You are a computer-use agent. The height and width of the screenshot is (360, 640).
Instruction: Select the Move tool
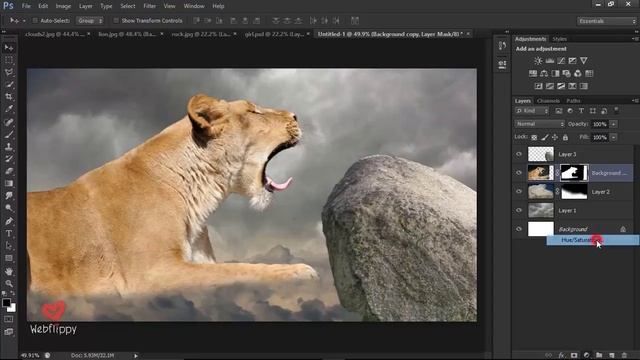pyautogui.click(x=9, y=48)
